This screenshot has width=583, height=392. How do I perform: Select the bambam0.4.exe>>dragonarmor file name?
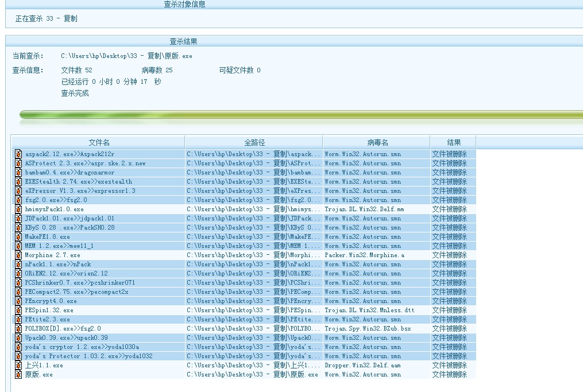[x=70, y=172]
